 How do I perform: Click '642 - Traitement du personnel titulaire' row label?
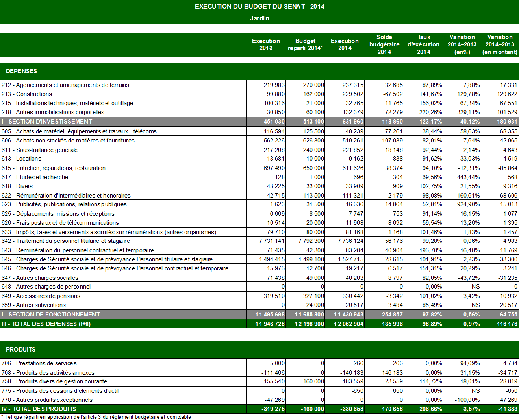pos(66,241)
